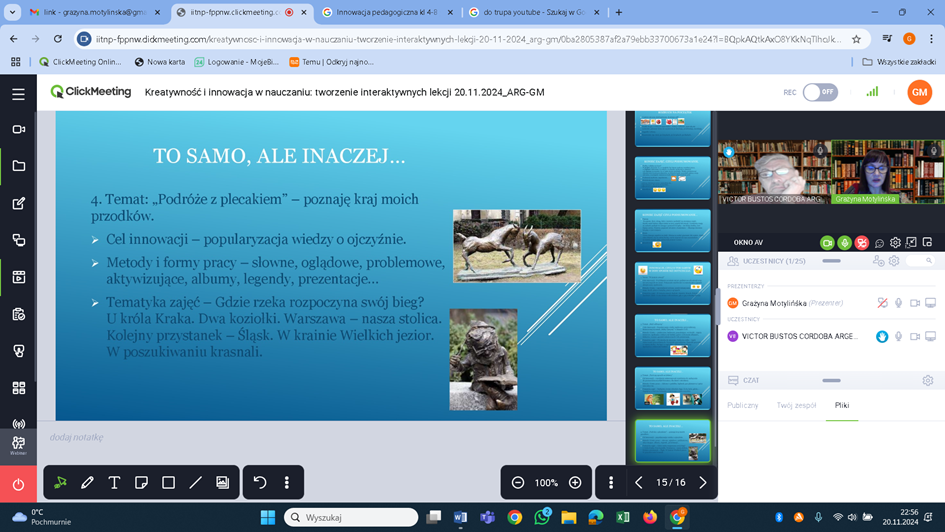Zoom out the slide with the minus button

(518, 483)
